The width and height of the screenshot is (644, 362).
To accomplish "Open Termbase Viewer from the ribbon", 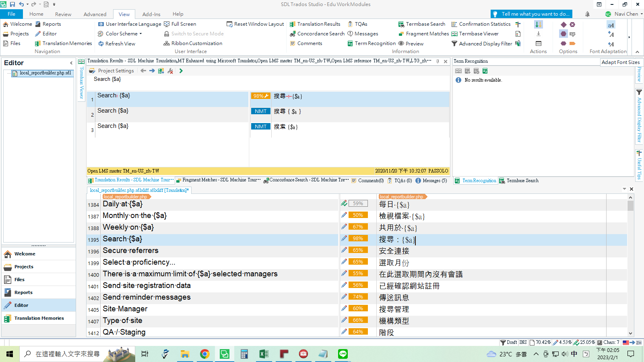I will point(475,34).
